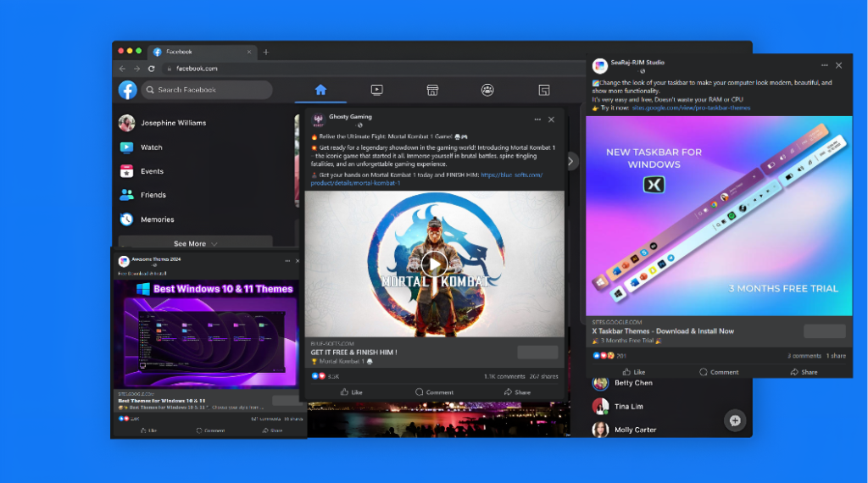The image size is (868, 483).
Task: Open Awesome Themes 2024 page avatar
Action: click(124, 261)
